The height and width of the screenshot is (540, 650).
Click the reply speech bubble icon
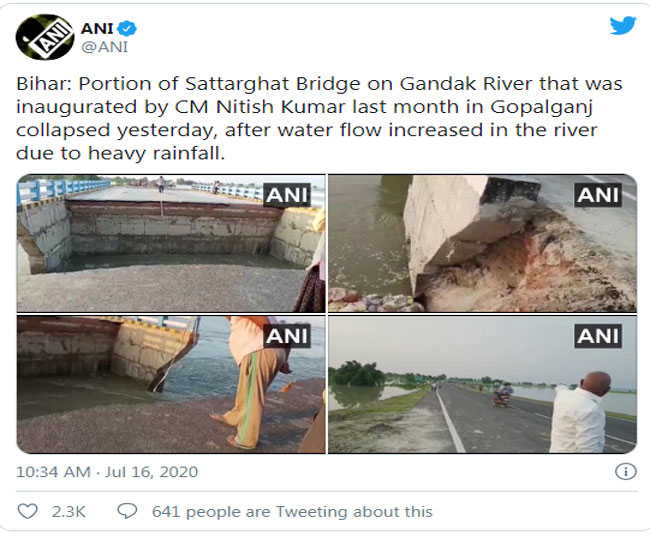[127, 511]
